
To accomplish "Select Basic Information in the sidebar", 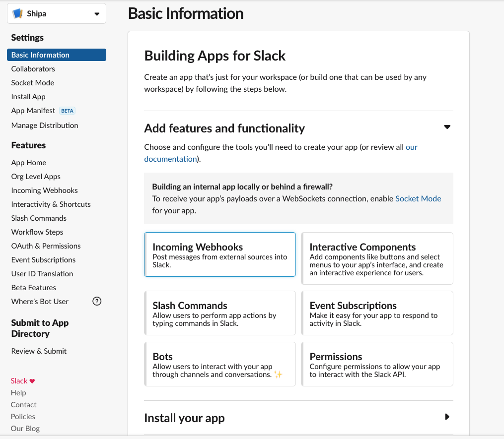I will [57, 55].
